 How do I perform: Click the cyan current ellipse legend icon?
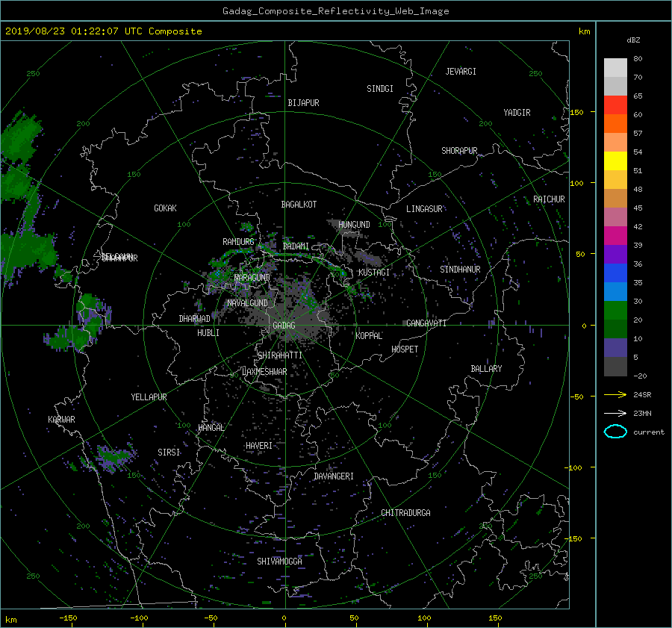point(615,432)
